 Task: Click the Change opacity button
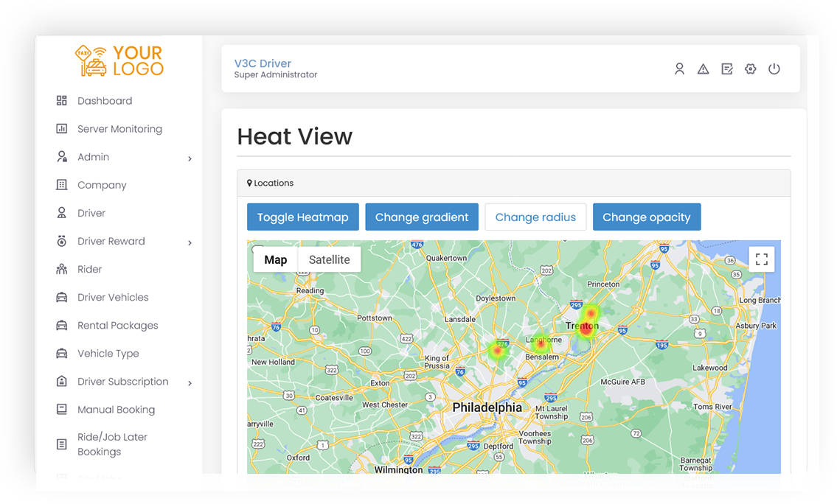(647, 217)
